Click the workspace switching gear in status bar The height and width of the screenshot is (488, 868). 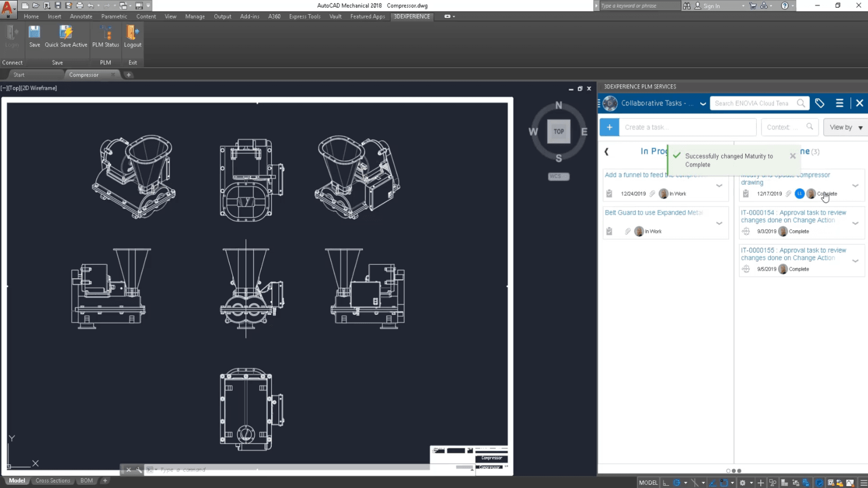click(x=743, y=483)
